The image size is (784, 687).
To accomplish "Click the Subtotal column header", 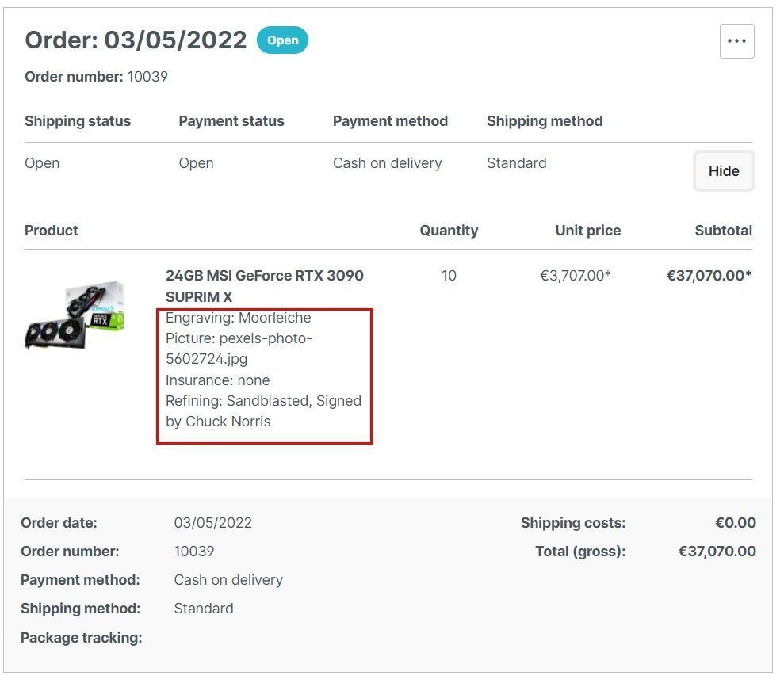I will tap(723, 231).
